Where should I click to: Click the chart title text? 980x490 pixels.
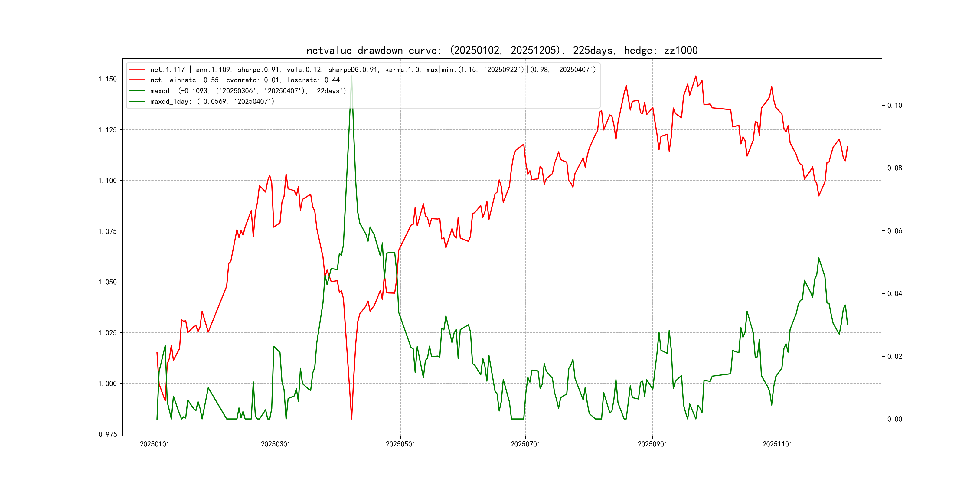tap(502, 50)
